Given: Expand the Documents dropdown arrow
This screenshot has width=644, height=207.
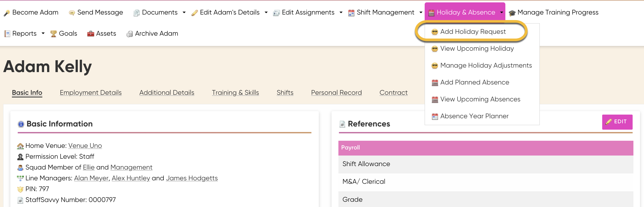Looking at the screenshot, I should coord(184,12).
